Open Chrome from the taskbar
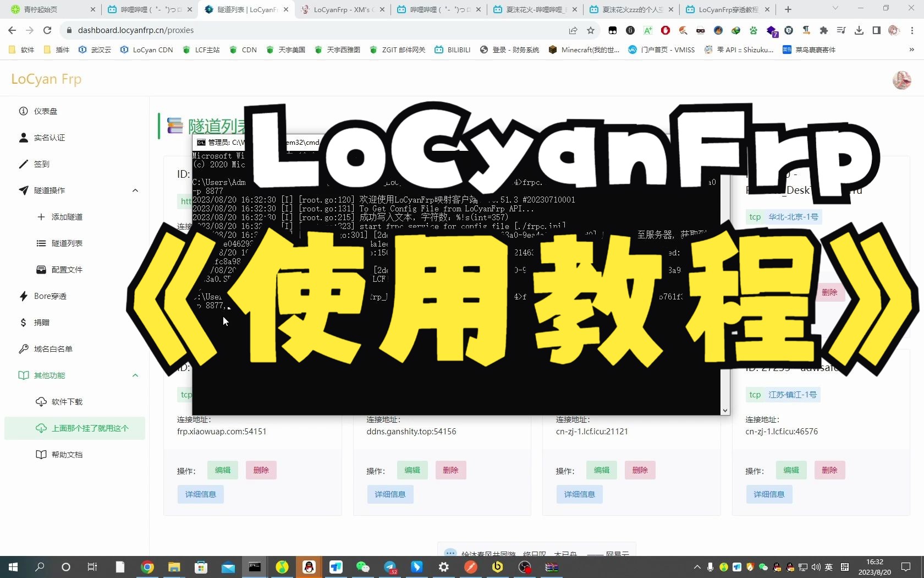The width and height of the screenshot is (924, 578). tap(147, 567)
